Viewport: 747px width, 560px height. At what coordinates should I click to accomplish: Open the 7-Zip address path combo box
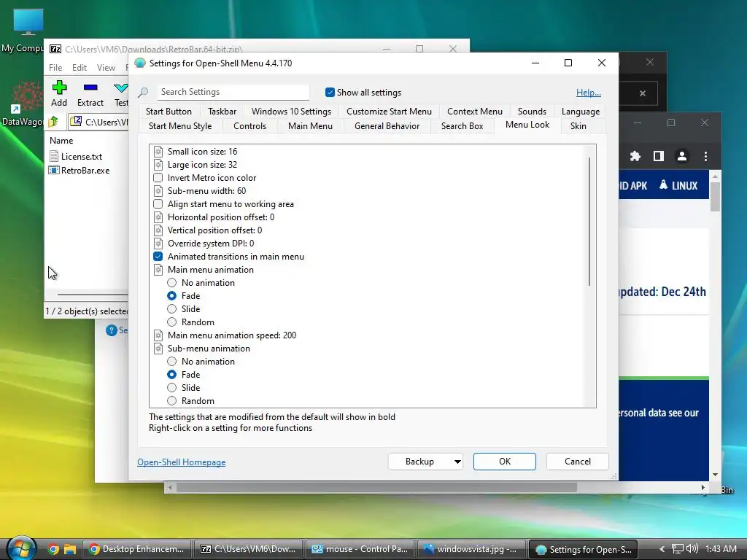98,122
